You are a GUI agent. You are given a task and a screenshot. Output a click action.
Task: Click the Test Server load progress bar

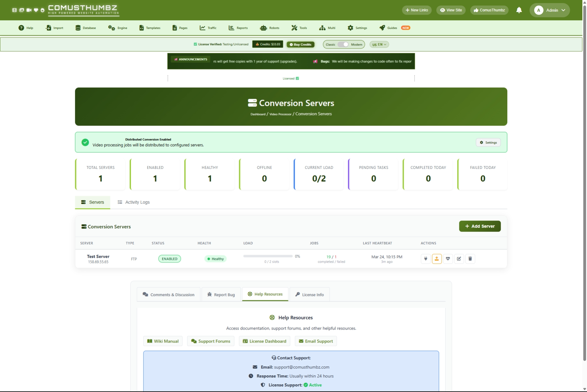(x=268, y=256)
